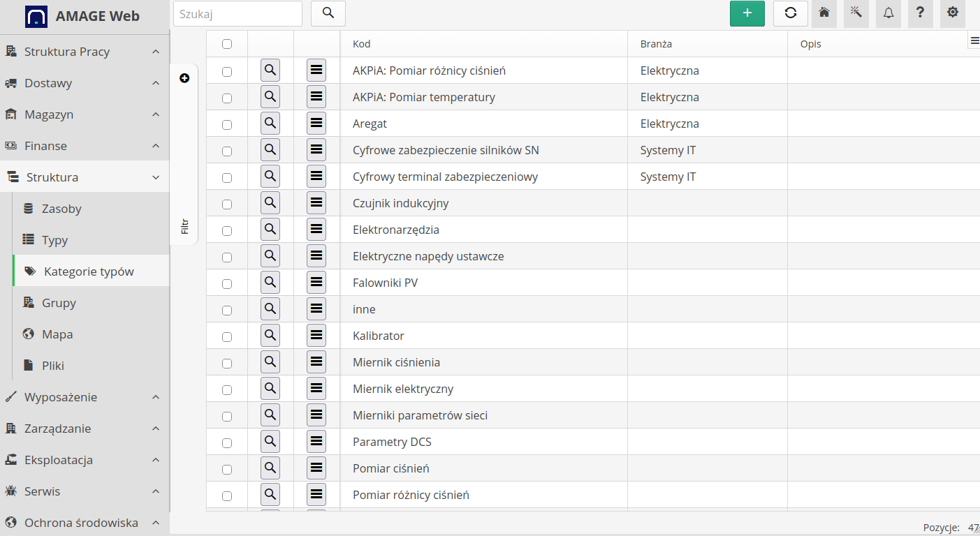Click the Pomiar różnicy ciśnień row text
The height and width of the screenshot is (536, 980).
pos(411,495)
